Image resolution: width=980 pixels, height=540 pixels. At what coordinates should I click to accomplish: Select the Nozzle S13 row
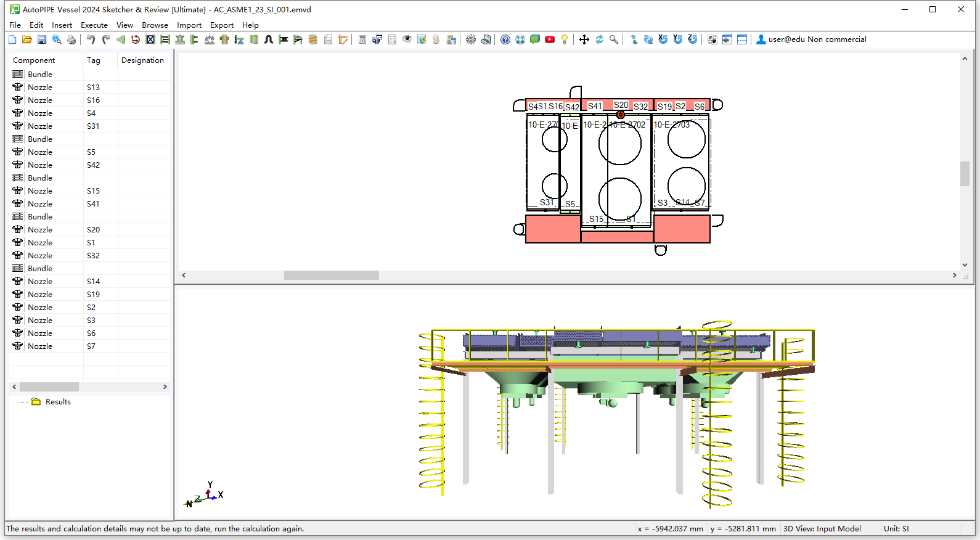click(90, 87)
